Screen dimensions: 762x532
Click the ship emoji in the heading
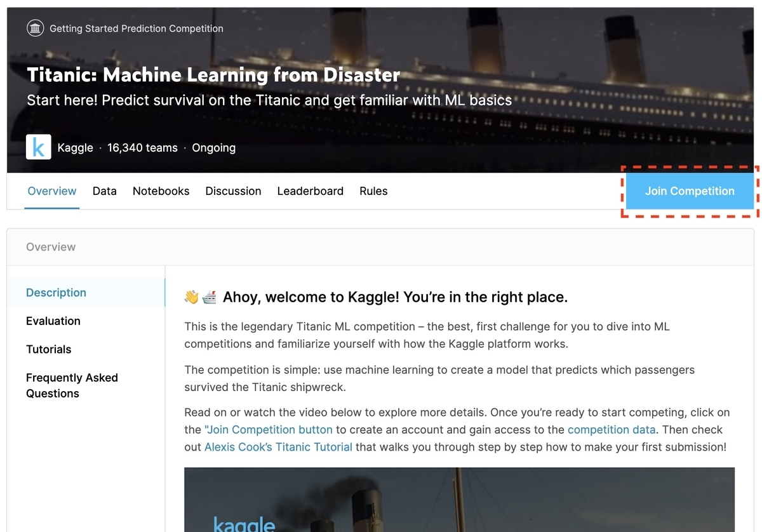[210, 296]
